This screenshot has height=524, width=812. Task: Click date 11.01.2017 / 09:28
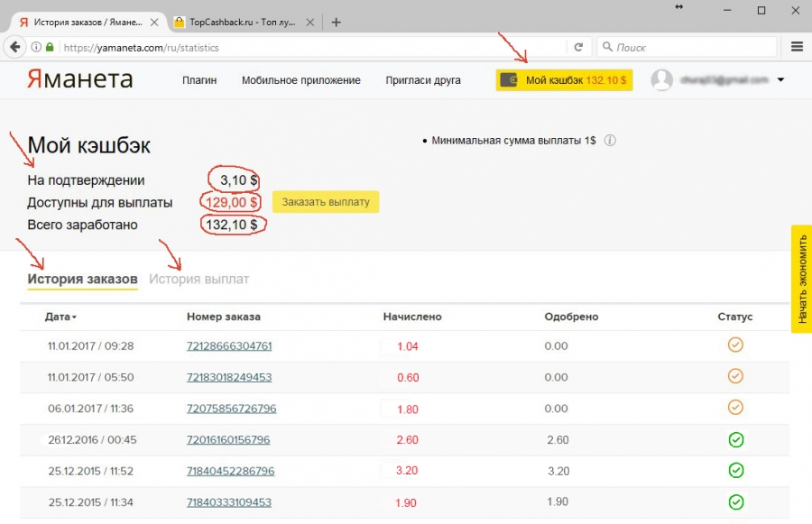[x=90, y=346]
